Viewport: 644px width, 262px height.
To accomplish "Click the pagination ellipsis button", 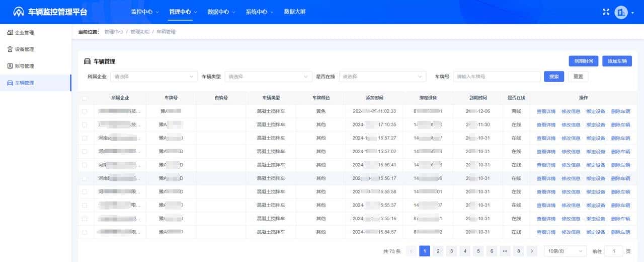I will [505, 251].
